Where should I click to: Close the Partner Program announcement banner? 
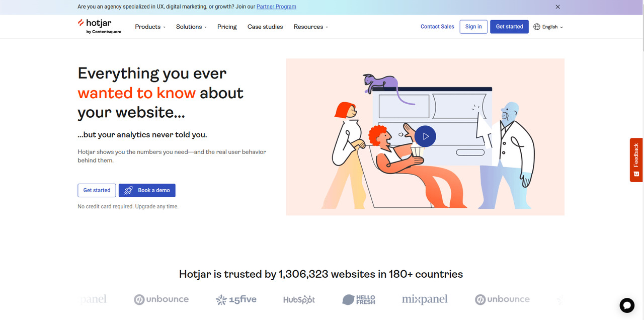pos(557,7)
